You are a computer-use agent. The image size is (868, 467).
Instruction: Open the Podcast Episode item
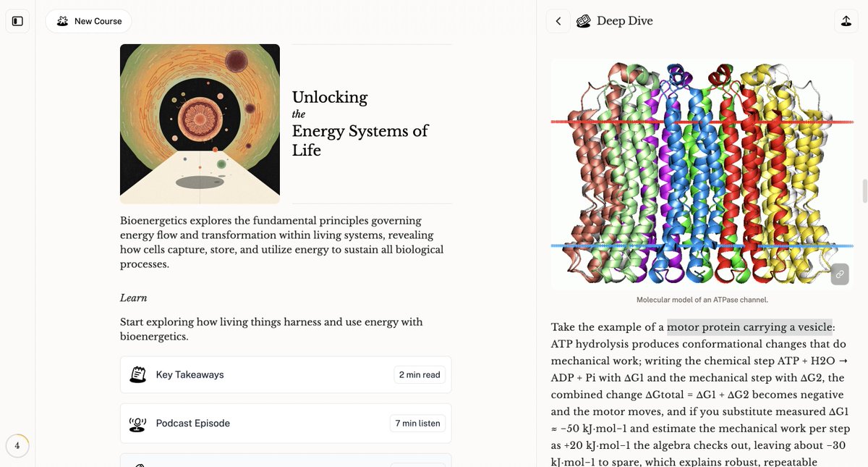pyautogui.click(x=286, y=423)
